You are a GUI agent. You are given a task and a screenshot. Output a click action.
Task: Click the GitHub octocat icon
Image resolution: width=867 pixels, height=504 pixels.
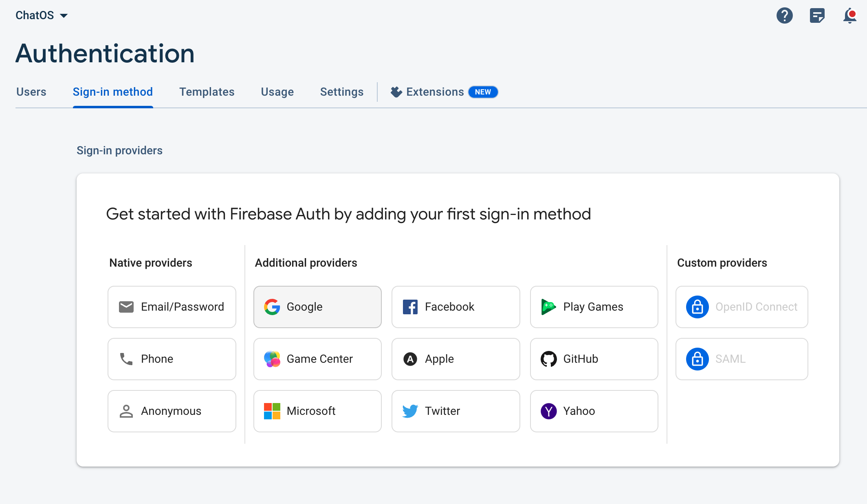(x=548, y=359)
